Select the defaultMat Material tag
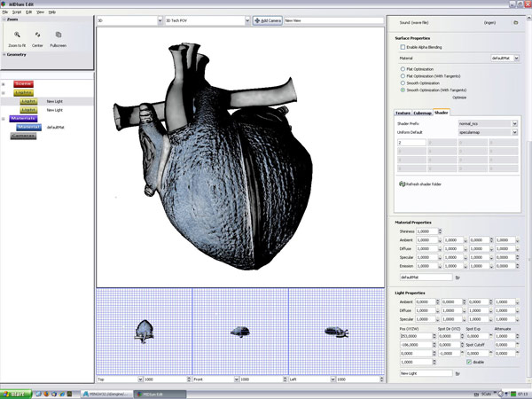Screen dimensions: 532x399 coord(29,127)
